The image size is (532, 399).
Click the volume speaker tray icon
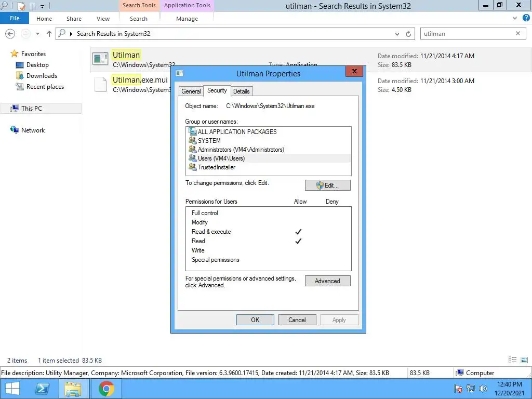483,389
